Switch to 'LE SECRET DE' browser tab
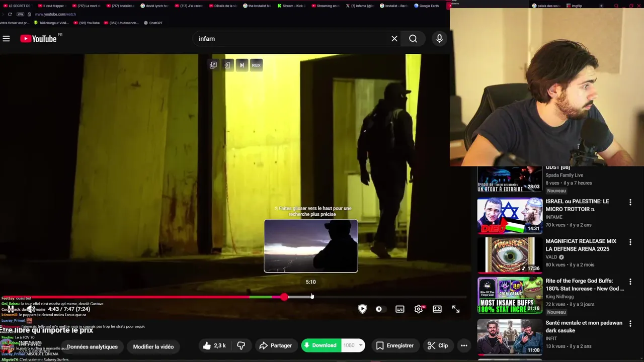The width and height of the screenshot is (644, 362). pos(18,6)
